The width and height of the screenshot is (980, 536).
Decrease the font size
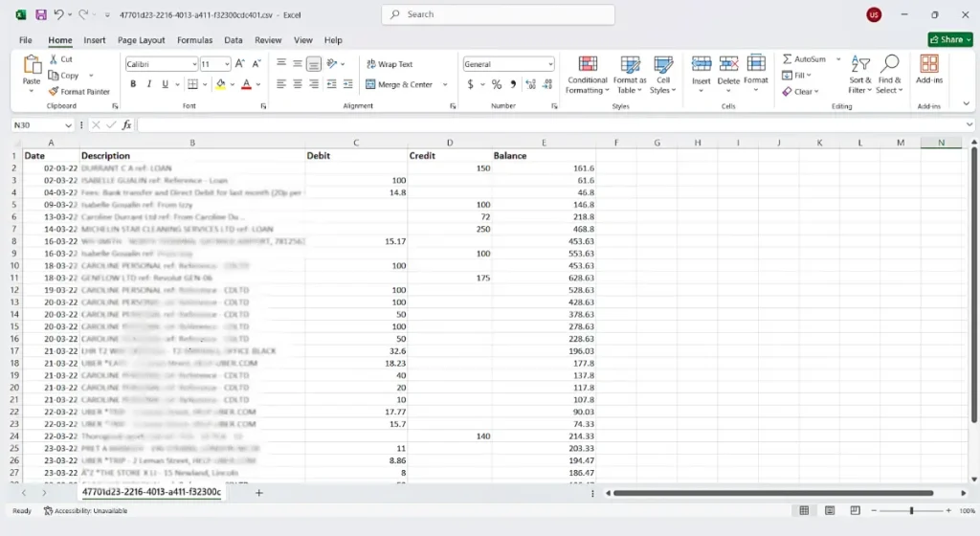[256, 64]
